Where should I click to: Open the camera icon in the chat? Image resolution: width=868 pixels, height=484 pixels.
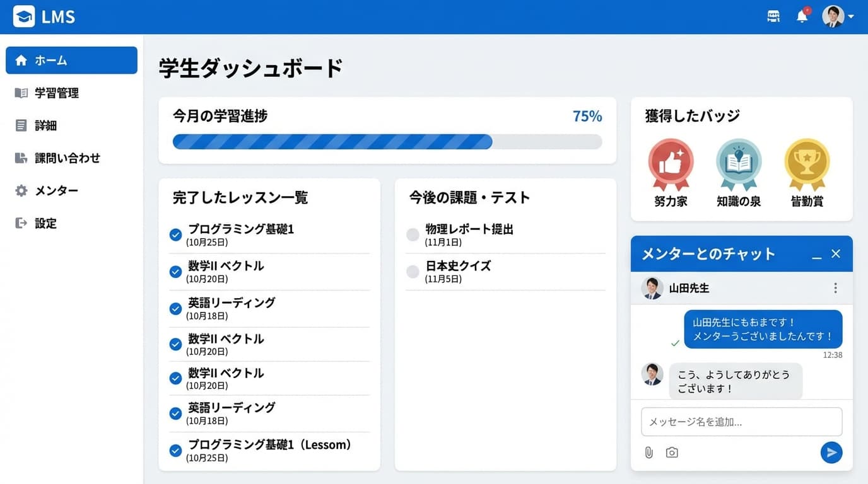click(x=671, y=452)
